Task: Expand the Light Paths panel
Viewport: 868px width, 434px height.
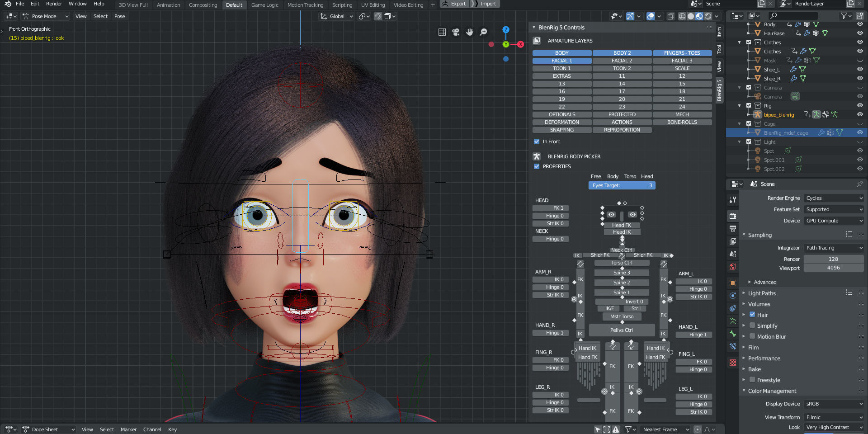Action: [761, 293]
